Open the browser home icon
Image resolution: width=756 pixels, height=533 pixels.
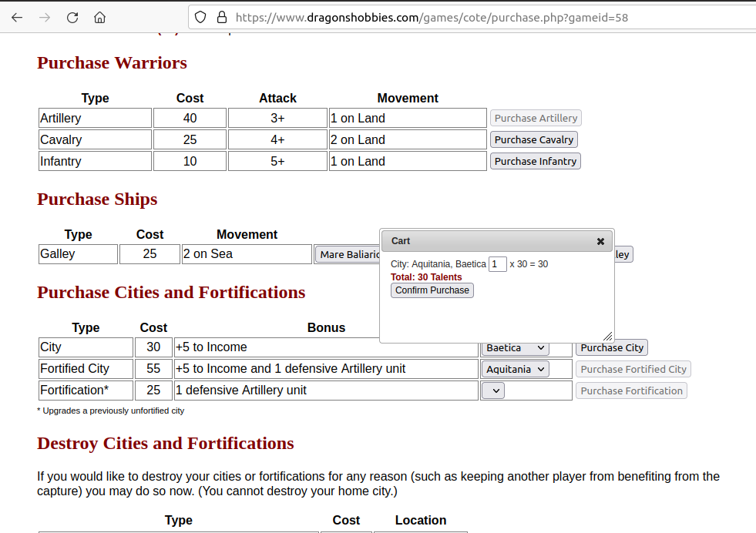click(100, 18)
